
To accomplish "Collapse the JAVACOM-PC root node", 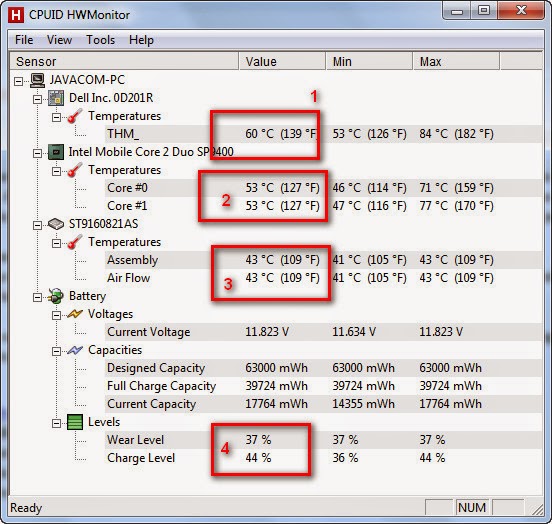I will 18,82.
